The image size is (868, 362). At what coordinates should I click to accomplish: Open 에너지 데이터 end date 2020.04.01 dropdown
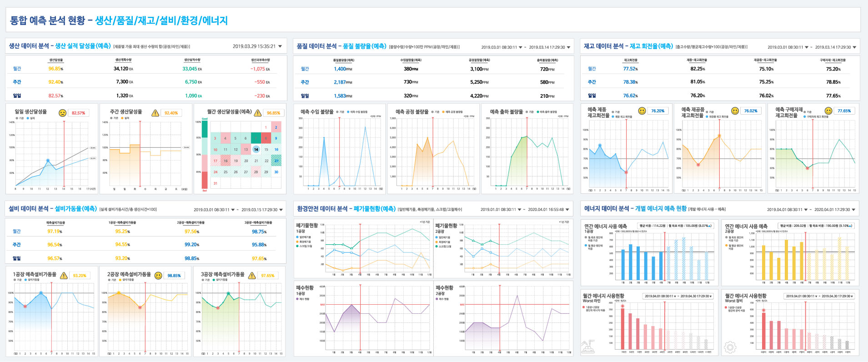854,210
